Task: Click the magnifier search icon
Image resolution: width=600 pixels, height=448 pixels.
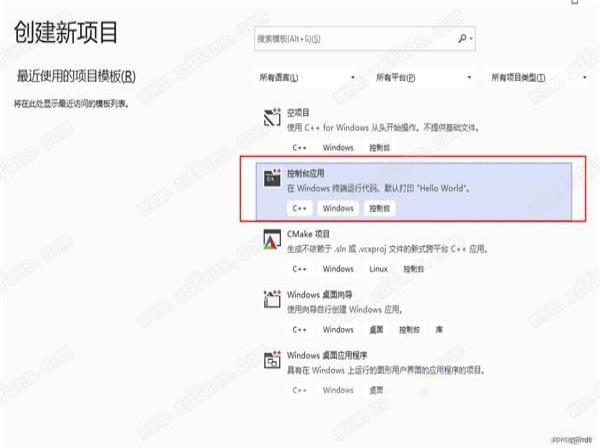Action: (x=463, y=38)
